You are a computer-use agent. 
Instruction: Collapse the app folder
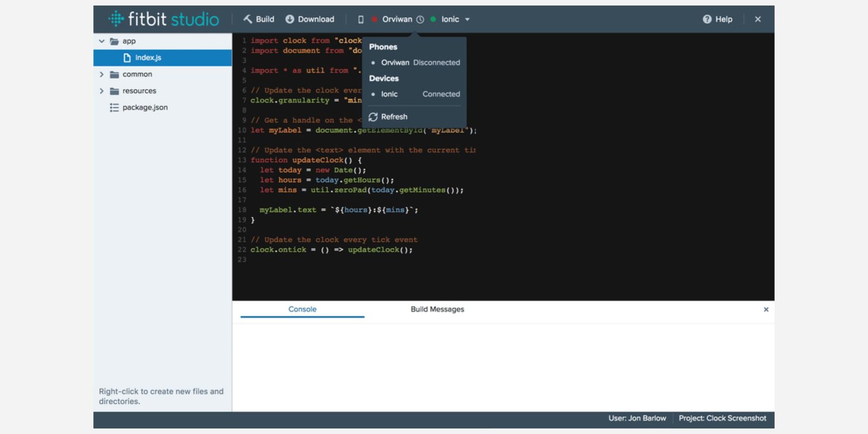click(x=101, y=41)
